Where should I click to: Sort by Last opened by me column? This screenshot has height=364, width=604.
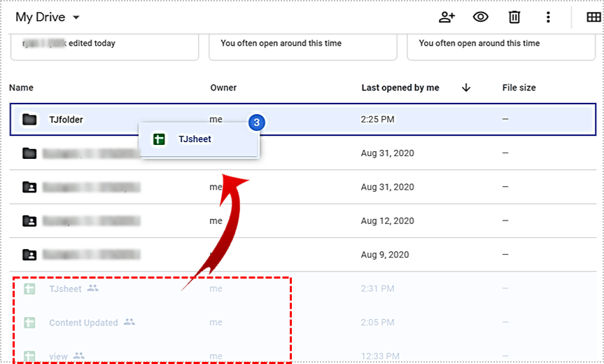[x=400, y=87]
